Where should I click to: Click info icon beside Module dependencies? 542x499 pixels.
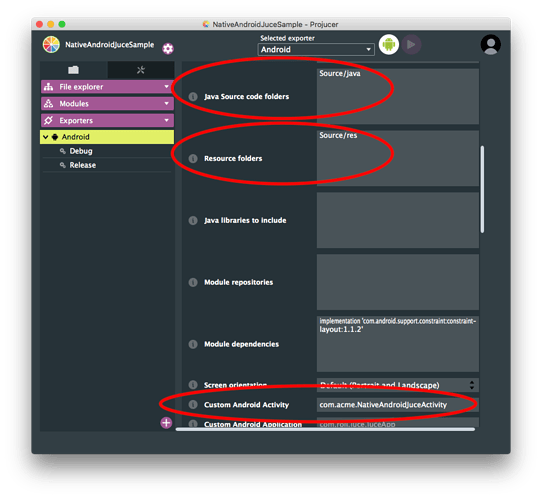coord(193,344)
